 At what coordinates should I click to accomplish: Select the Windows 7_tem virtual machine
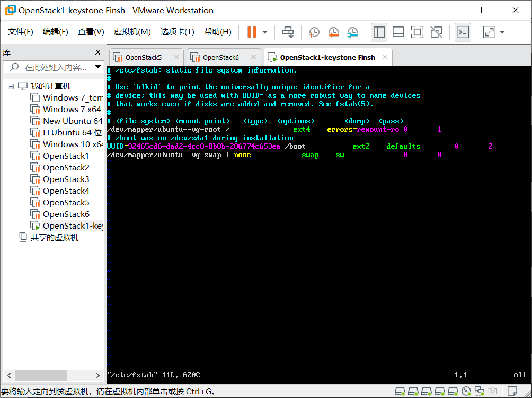coord(73,98)
